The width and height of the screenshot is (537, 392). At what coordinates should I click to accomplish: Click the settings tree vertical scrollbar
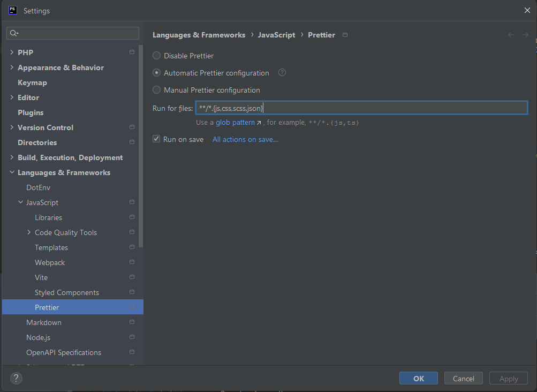tap(141, 145)
